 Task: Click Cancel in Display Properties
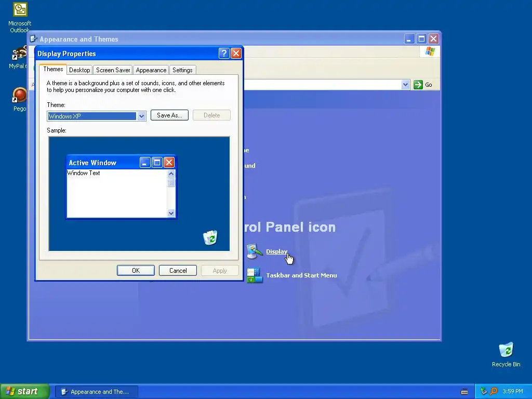(x=178, y=270)
